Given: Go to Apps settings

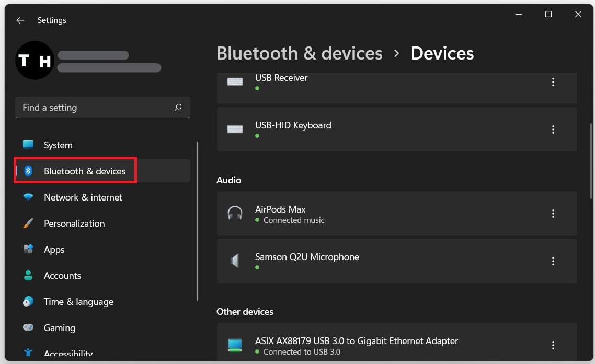Looking at the screenshot, I should pyautogui.click(x=54, y=250).
